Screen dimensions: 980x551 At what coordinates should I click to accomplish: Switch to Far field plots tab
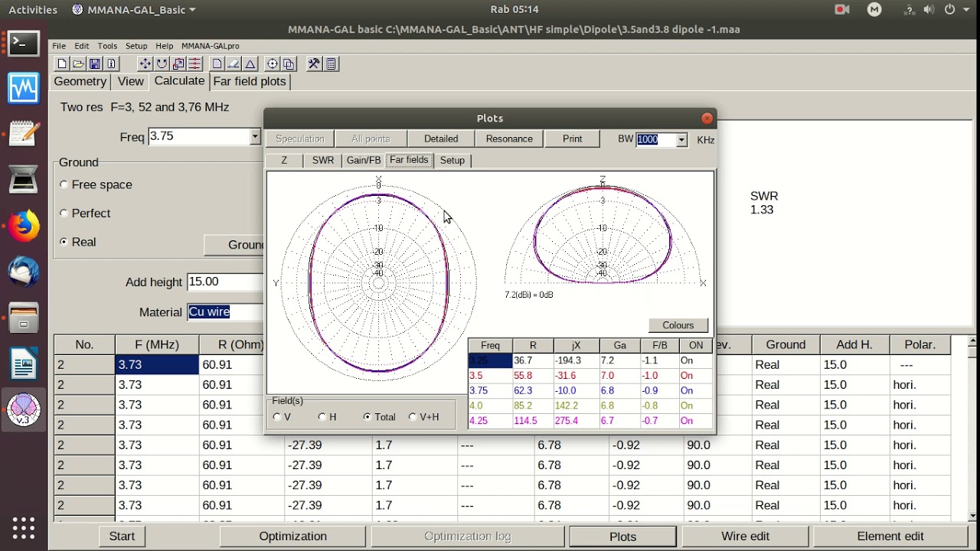point(250,81)
